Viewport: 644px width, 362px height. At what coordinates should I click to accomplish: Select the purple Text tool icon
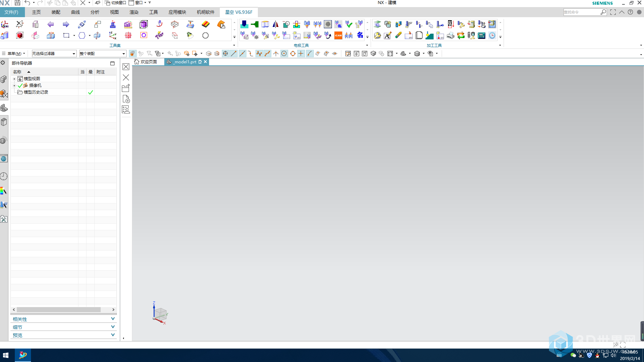(159, 35)
